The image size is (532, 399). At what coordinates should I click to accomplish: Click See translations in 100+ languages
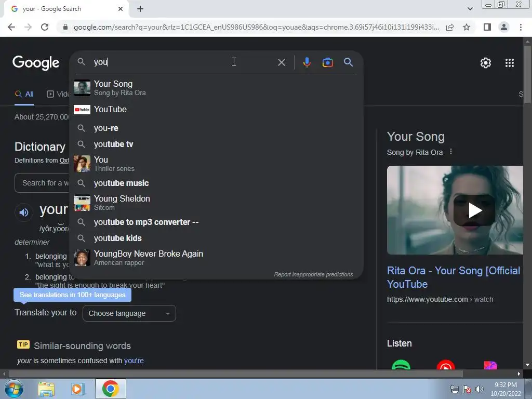(72, 295)
